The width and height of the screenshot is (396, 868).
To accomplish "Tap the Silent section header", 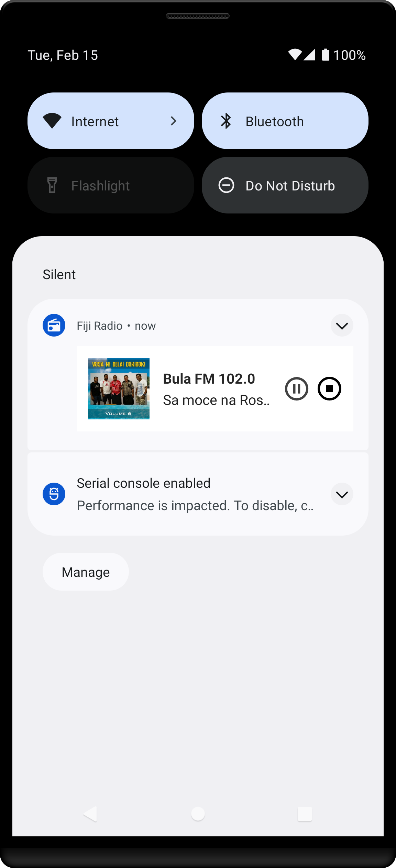I will pos(59,275).
